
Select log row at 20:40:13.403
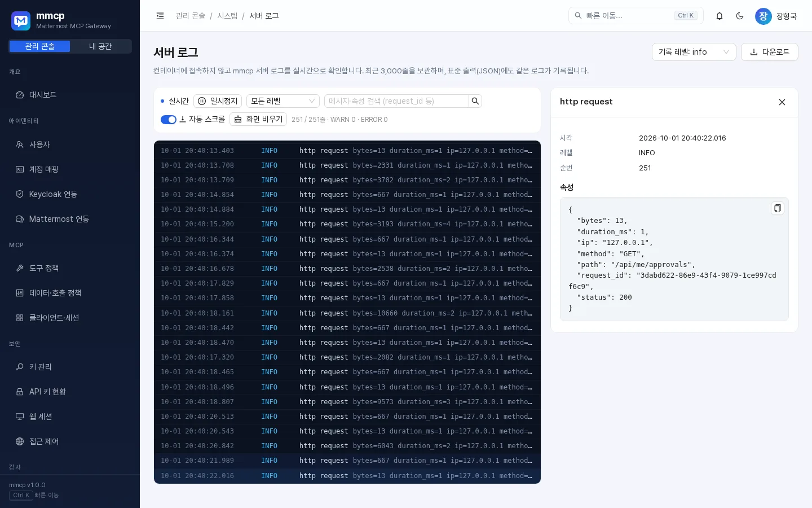pyautogui.click(x=347, y=151)
